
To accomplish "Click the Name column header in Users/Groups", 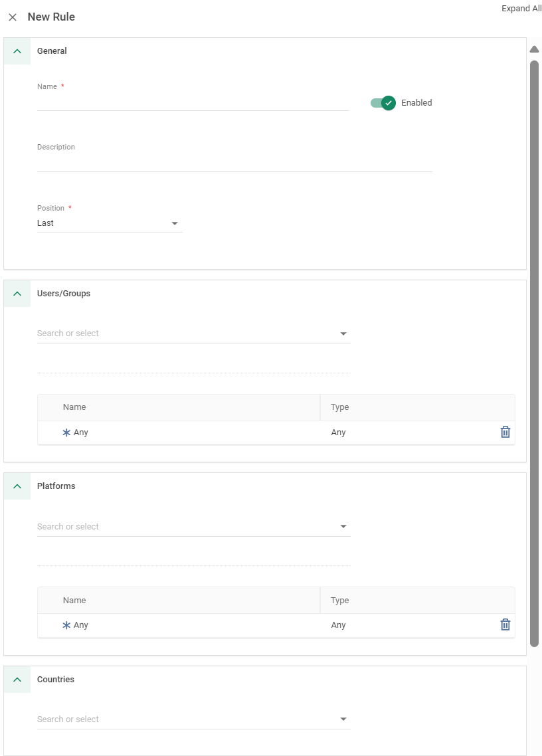I will coord(74,407).
